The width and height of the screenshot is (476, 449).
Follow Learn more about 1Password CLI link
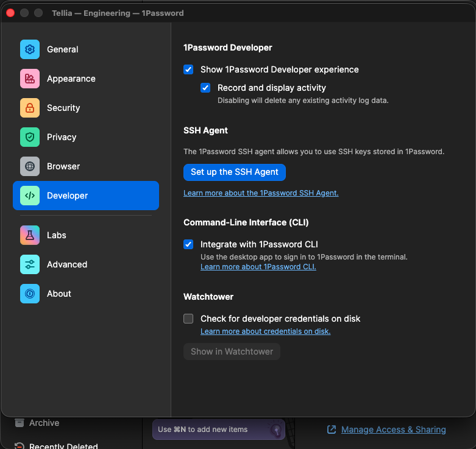258,267
